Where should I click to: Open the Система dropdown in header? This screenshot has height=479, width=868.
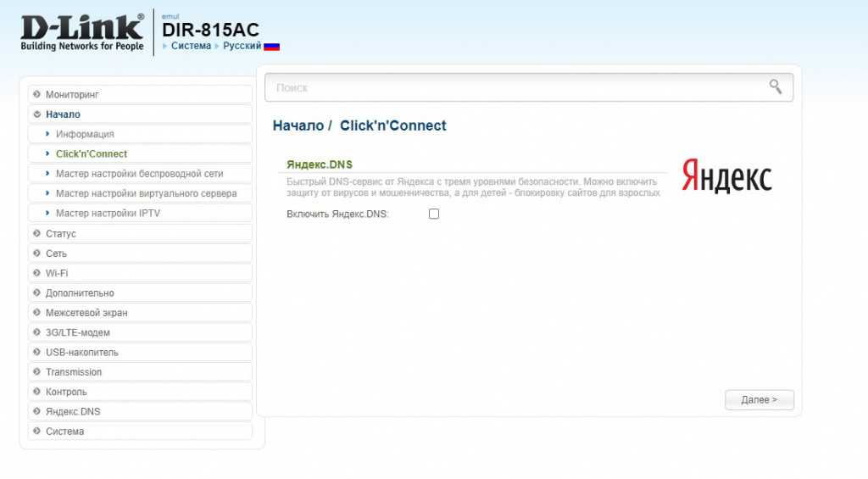pos(191,46)
